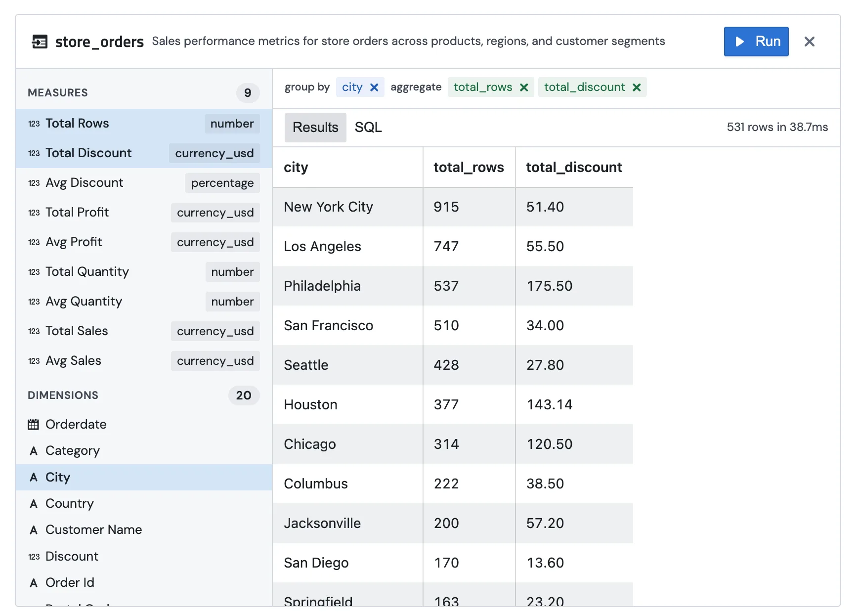Image resolution: width=858 pixels, height=616 pixels.
Task: Remove the city group-by chip
Action: pos(374,88)
